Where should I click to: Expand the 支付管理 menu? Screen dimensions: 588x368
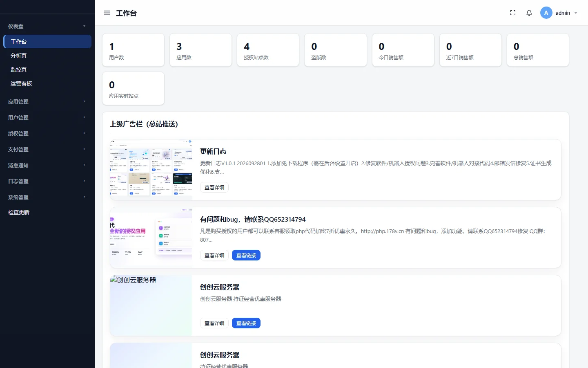point(47,149)
